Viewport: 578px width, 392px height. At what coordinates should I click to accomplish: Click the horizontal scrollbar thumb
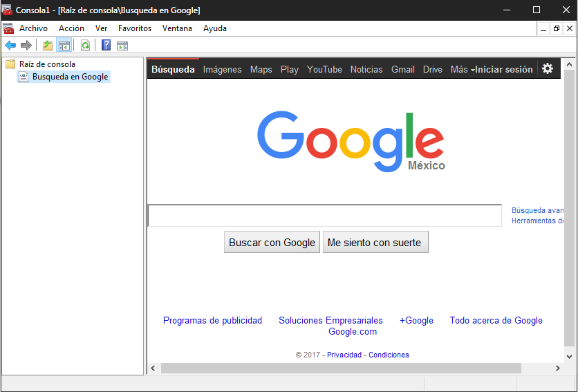341,368
